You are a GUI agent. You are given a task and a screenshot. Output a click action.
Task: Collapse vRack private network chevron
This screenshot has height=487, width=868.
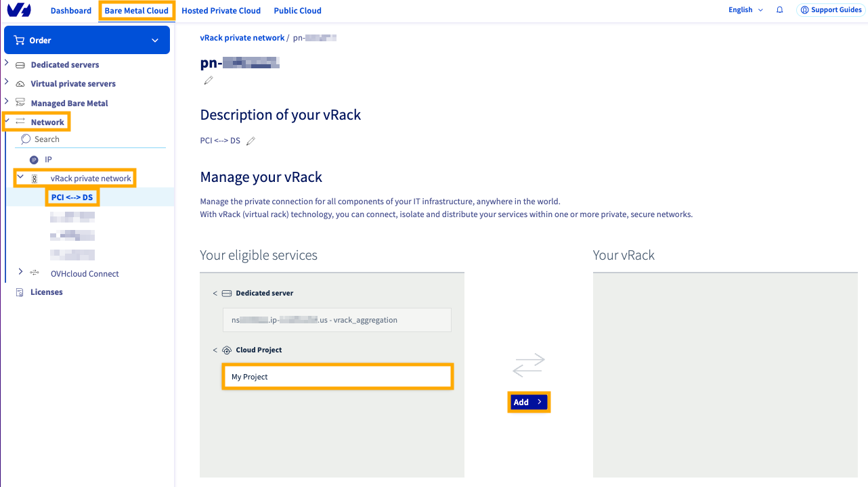point(20,177)
